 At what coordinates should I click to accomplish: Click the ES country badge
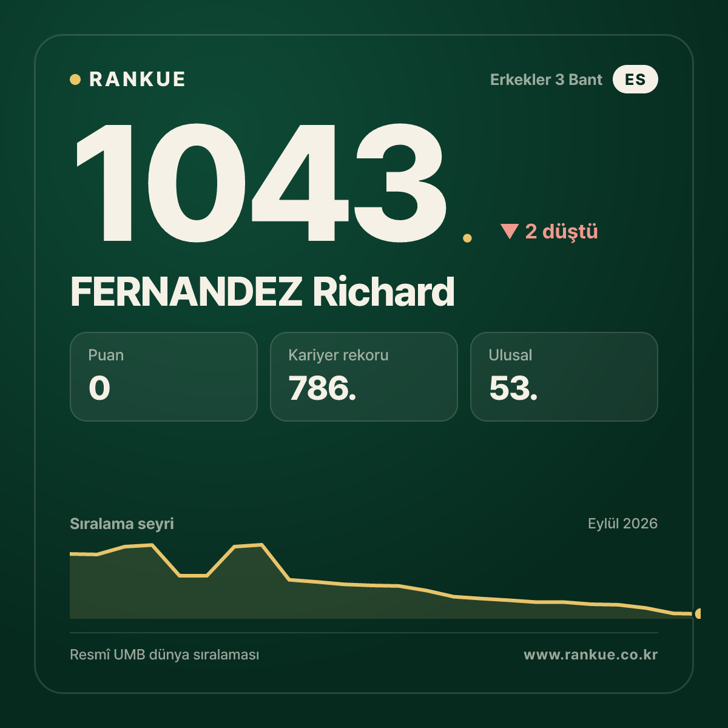[635, 79]
